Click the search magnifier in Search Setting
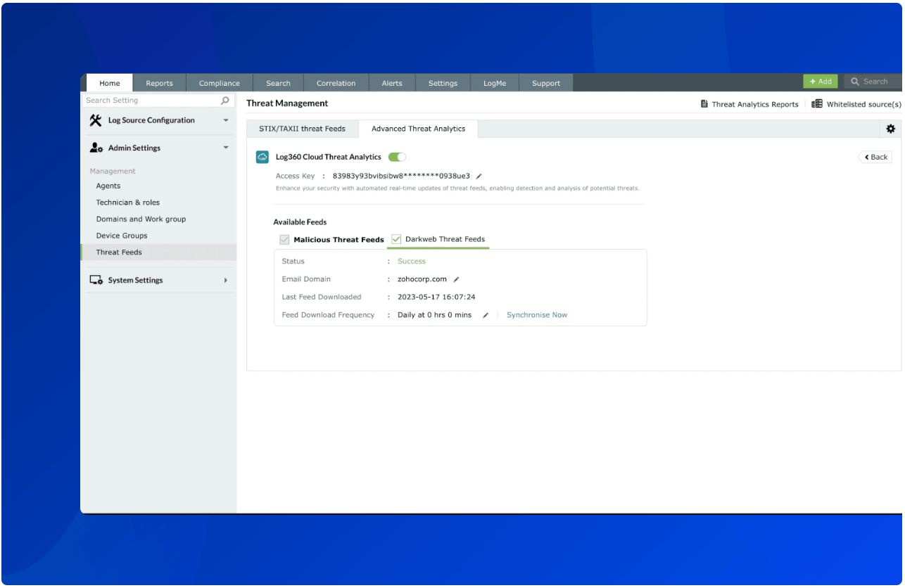 (x=225, y=101)
